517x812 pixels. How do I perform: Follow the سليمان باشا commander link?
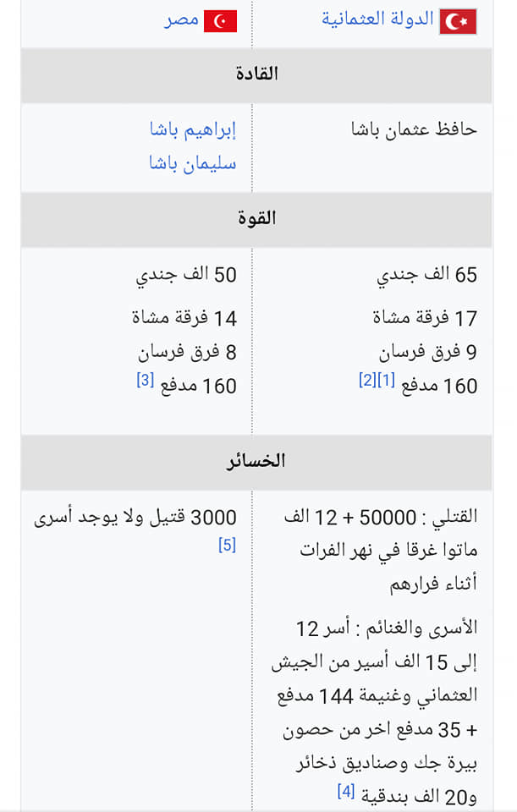pos(193,163)
